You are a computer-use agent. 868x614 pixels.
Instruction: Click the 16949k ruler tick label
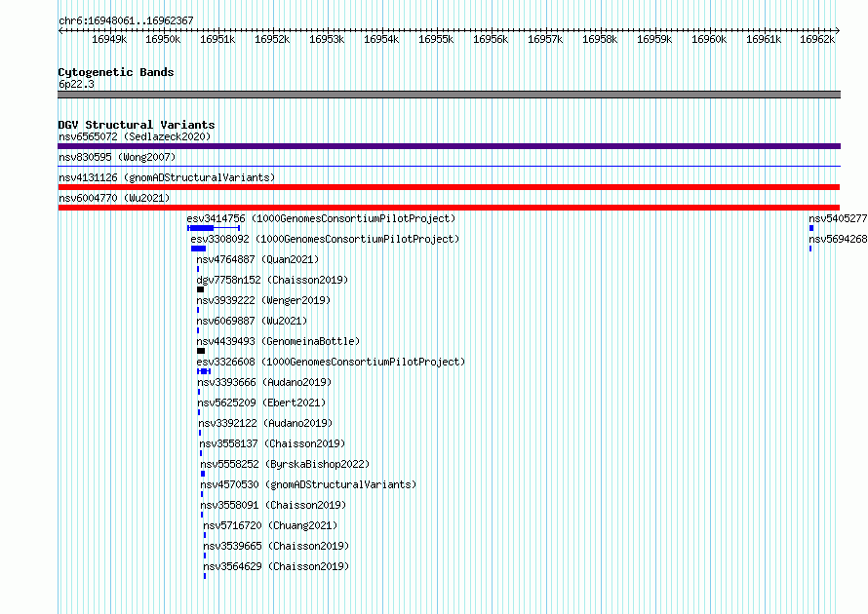109,39
